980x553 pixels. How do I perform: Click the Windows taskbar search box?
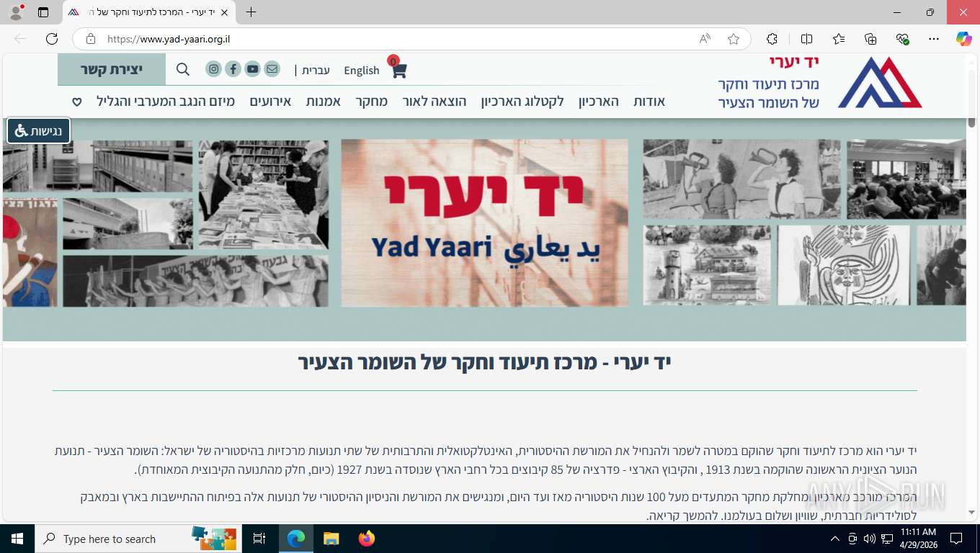[x=137, y=539]
